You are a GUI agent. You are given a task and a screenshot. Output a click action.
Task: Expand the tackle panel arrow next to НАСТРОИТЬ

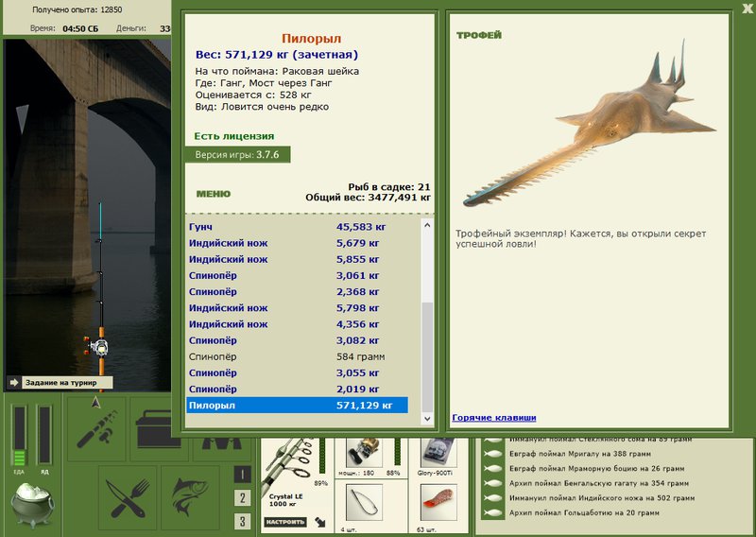point(320,522)
